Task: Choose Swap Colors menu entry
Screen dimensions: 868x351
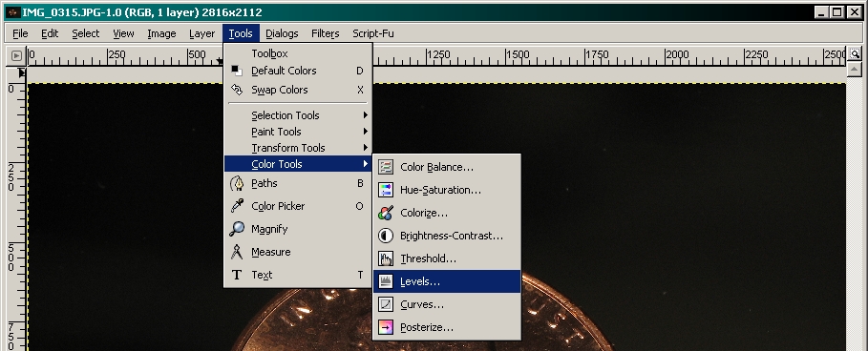Action: coord(298,90)
